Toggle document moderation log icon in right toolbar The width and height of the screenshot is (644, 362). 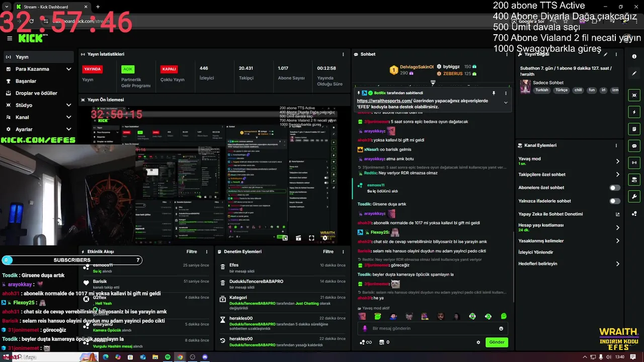click(634, 129)
